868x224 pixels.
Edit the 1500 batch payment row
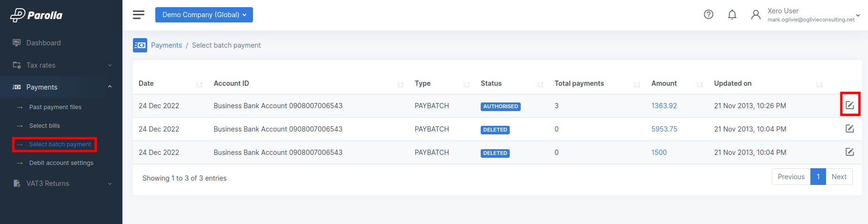pos(849,152)
